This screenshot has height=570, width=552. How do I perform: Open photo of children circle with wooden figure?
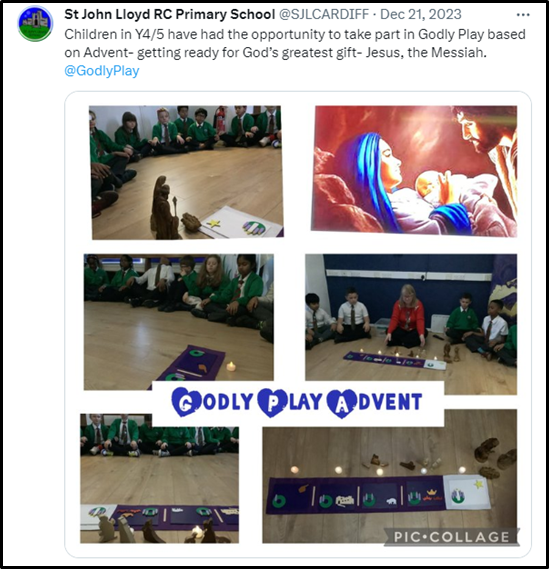coord(186,172)
